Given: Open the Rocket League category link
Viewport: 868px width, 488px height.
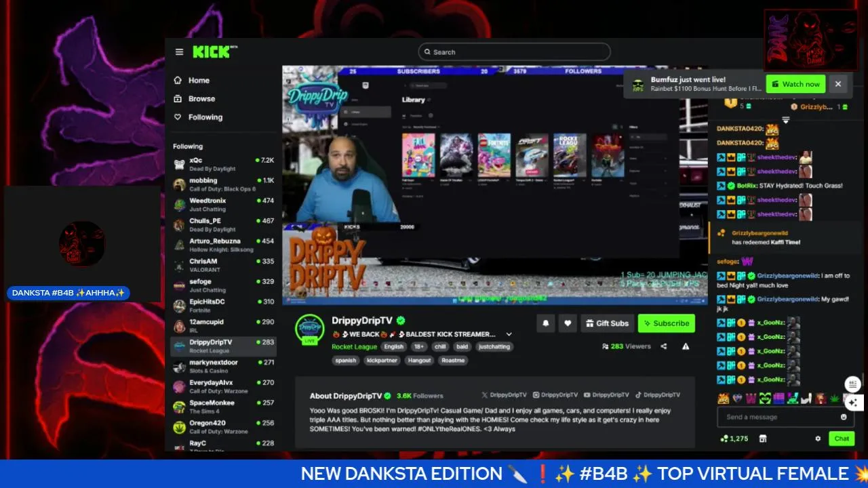Looking at the screenshot, I should pyautogui.click(x=354, y=347).
